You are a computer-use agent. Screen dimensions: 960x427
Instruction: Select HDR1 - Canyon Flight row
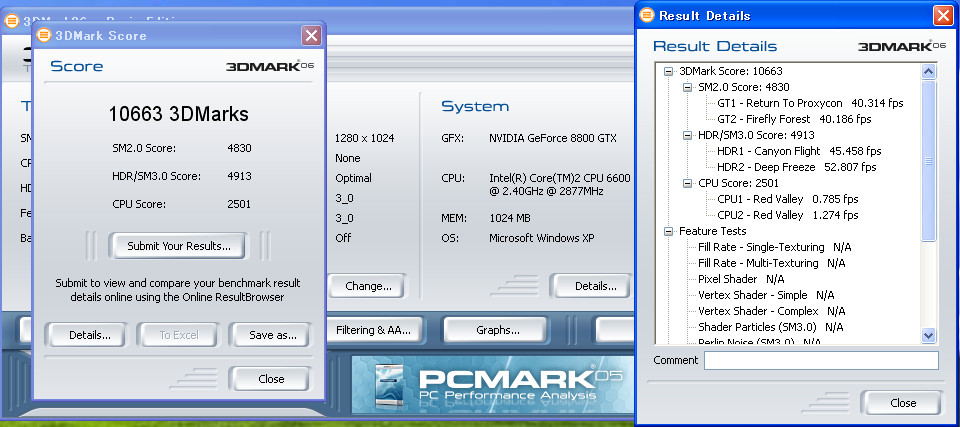799,151
